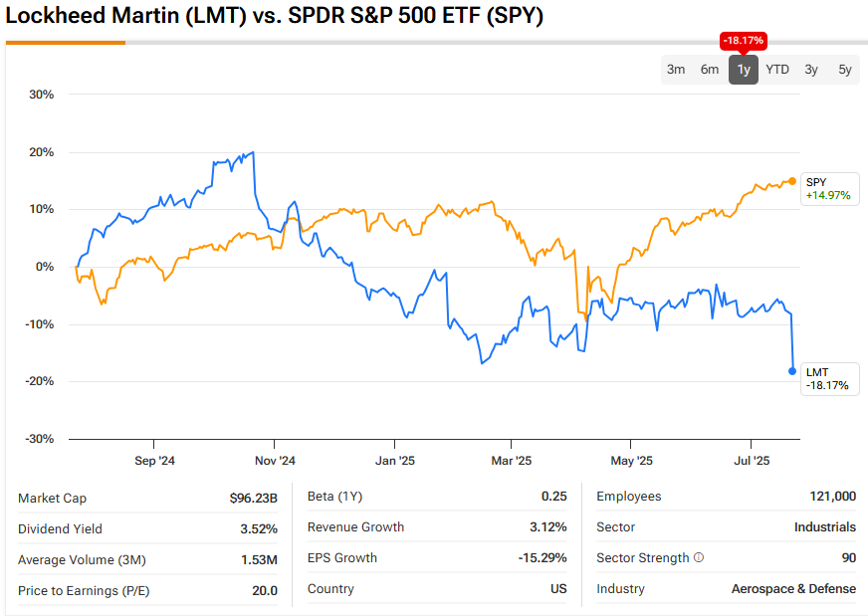This screenshot has height=616, width=868.
Task: Select the 6m time range tab
Action: pyautogui.click(x=709, y=70)
